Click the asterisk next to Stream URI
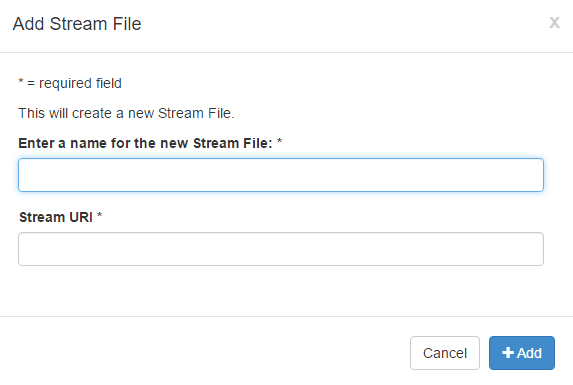The width and height of the screenshot is (573, 385). pos(99,216)
